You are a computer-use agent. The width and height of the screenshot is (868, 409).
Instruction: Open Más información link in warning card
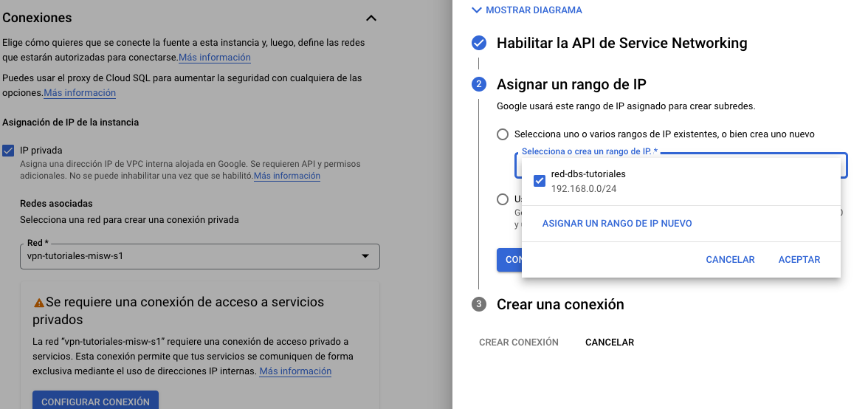click(295, 371)
